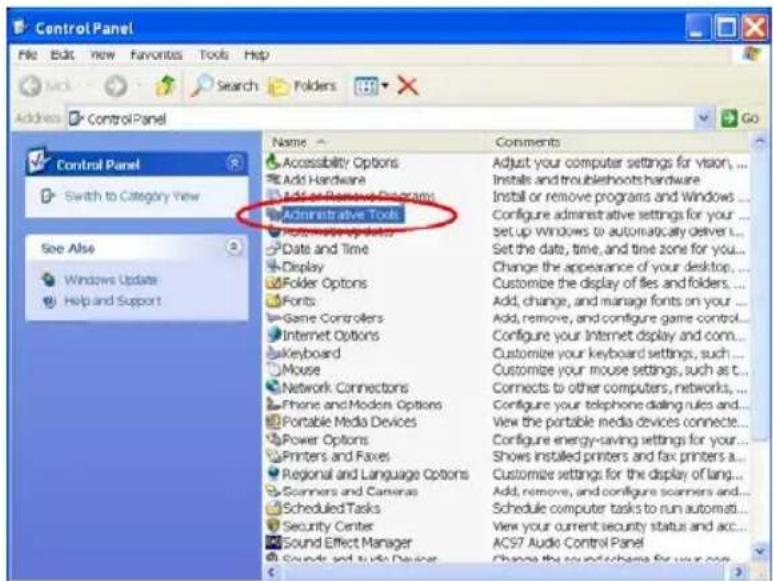Open the Windows Update link

coord(110,280)
